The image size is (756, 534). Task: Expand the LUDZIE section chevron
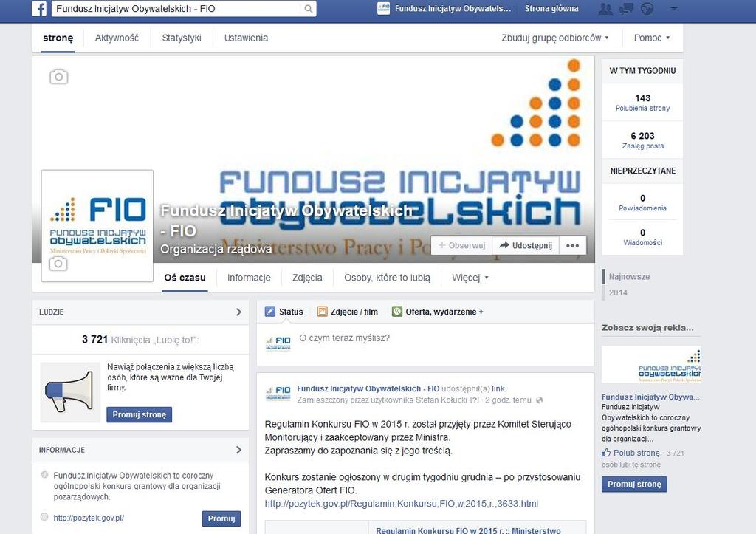click(238, 312)
